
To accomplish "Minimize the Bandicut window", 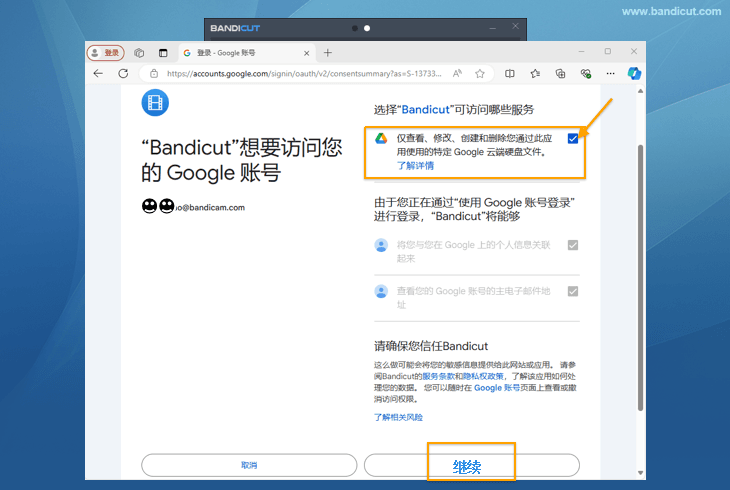I will (x=493, y=28).
